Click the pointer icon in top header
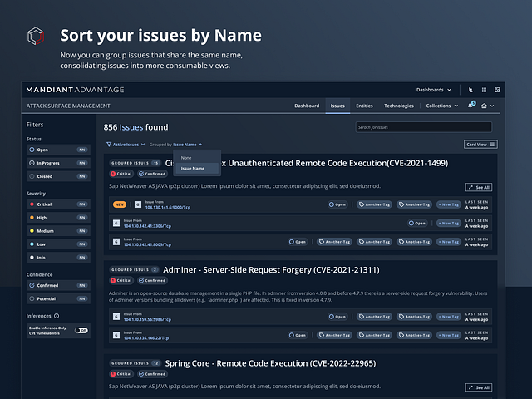This screenshot has width=532, height=399. tap(470, 90)
